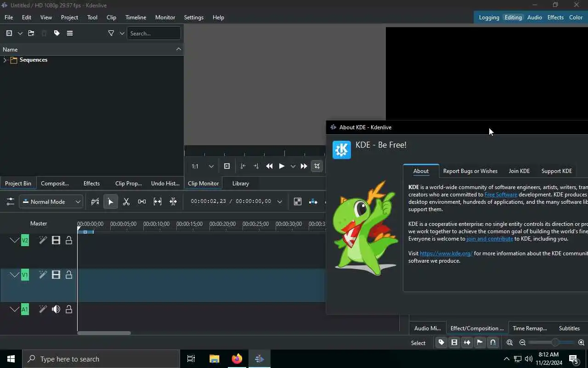The image size is (588, 368).
Task: Toggle A1 track effects wand
Action: (x=43, y=309)
